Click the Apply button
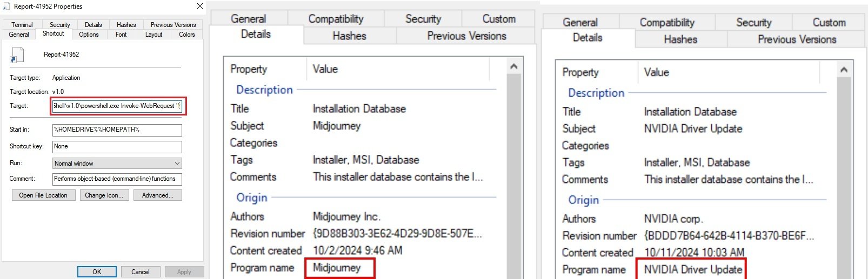The width and height of the screenshot is (868, 279). [184, 272]
